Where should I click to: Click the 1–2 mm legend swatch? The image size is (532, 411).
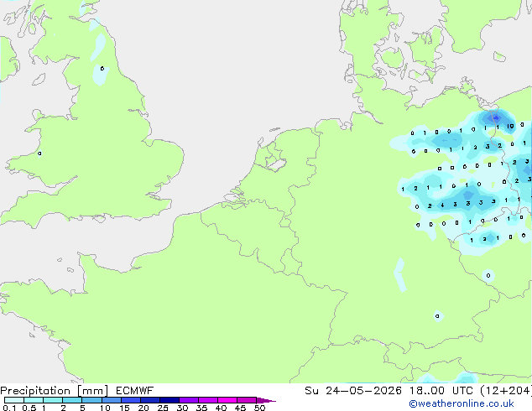click(x=53, y=400)
